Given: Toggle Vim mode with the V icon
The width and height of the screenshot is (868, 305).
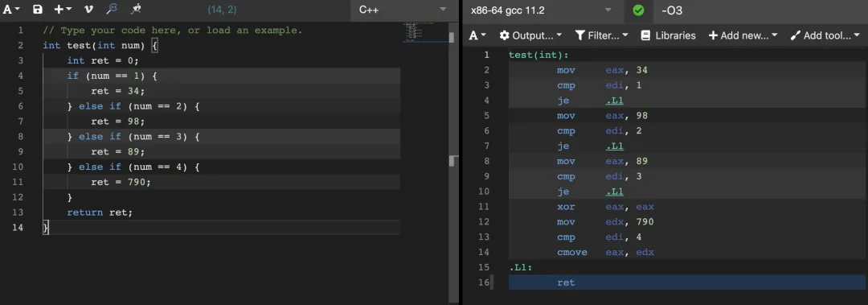Looking at the screenshot, I should click(x=88, y=10).
